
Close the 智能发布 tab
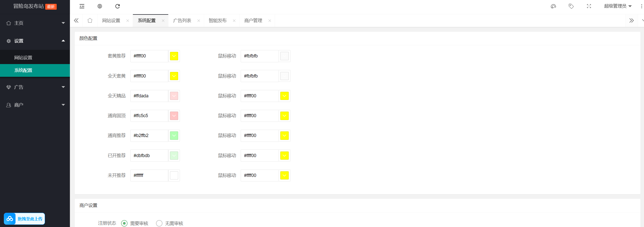[234, 21]
